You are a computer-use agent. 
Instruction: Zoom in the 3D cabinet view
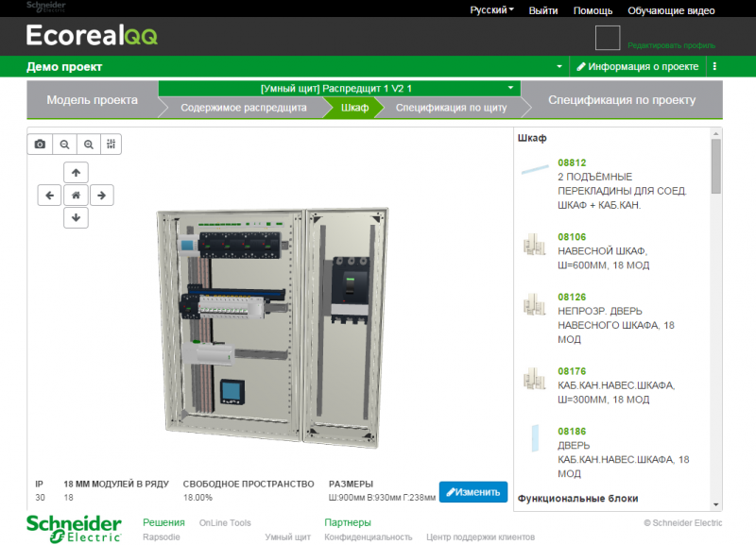(x=89, y=145)
